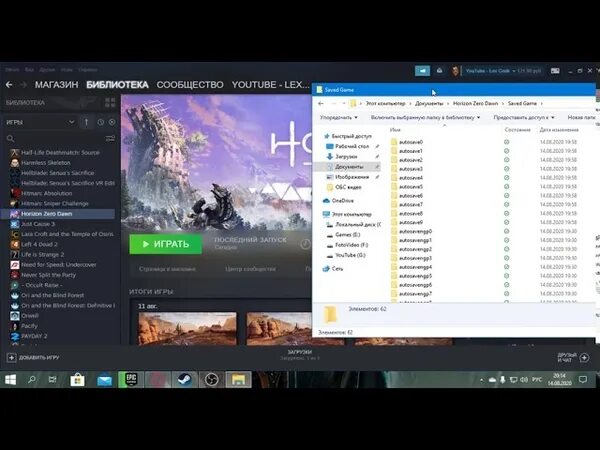The width and height of the screenshot is (600, 450).
Task: Select the autosave5 folder
Action: 410,187
